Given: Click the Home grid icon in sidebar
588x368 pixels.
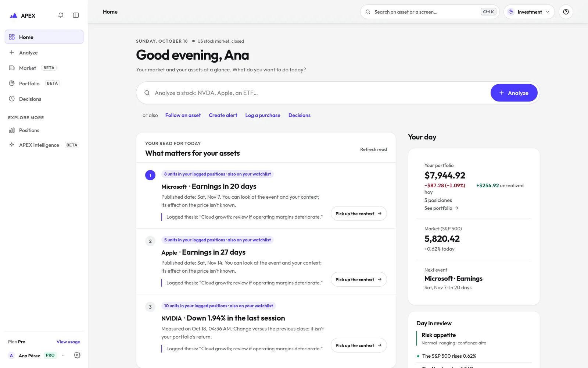Looking at the screenshot, I should [x=12, y=37].
